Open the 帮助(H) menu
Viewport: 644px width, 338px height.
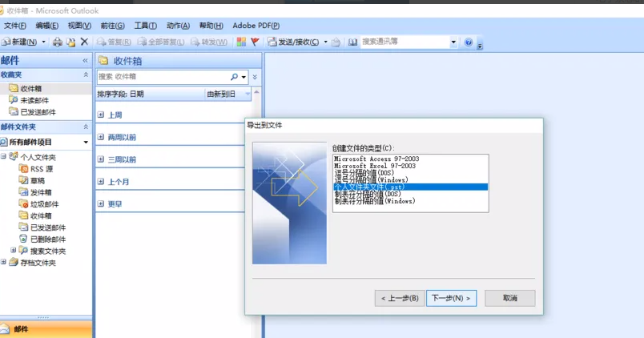click(x=211, y=26)
